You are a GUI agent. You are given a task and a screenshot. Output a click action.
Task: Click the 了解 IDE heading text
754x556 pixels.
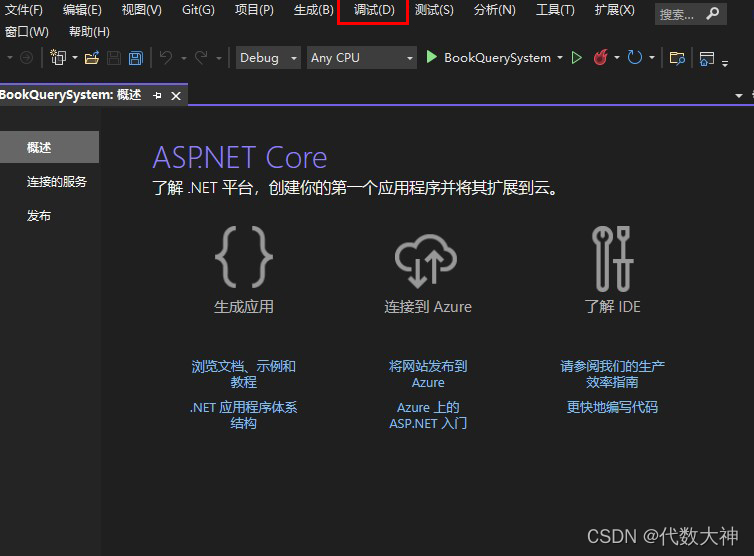[613, 307]
